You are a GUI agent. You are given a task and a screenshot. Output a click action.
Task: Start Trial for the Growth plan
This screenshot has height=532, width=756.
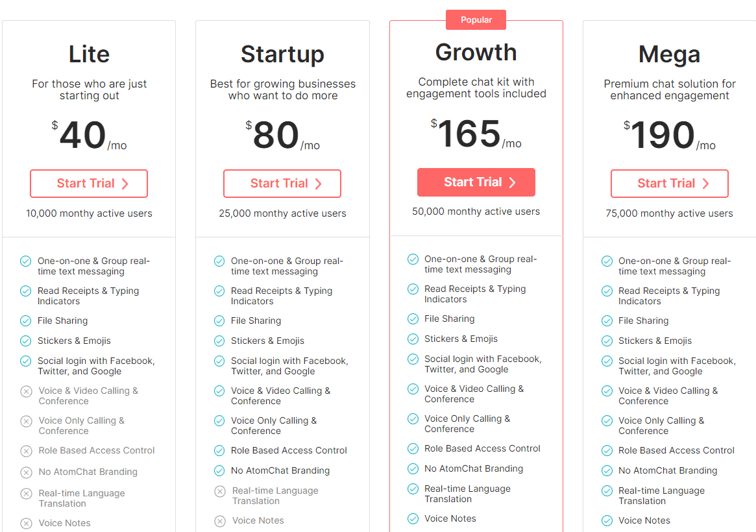476,182
